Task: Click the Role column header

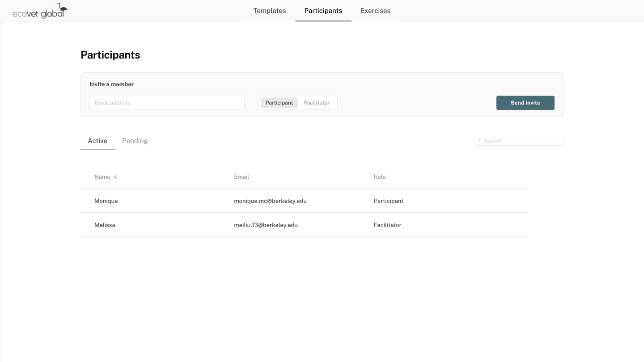Action: point(380,177)
